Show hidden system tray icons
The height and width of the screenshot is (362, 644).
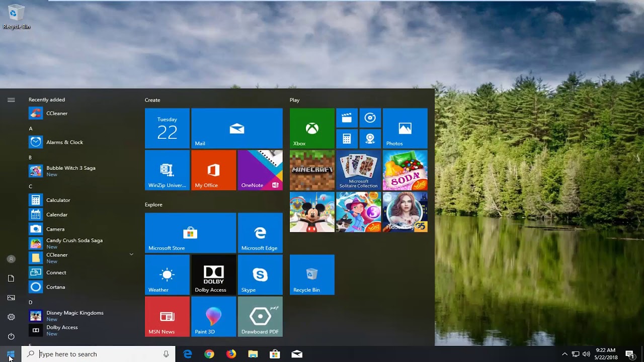pyautogui.click(x=565, y=354)
